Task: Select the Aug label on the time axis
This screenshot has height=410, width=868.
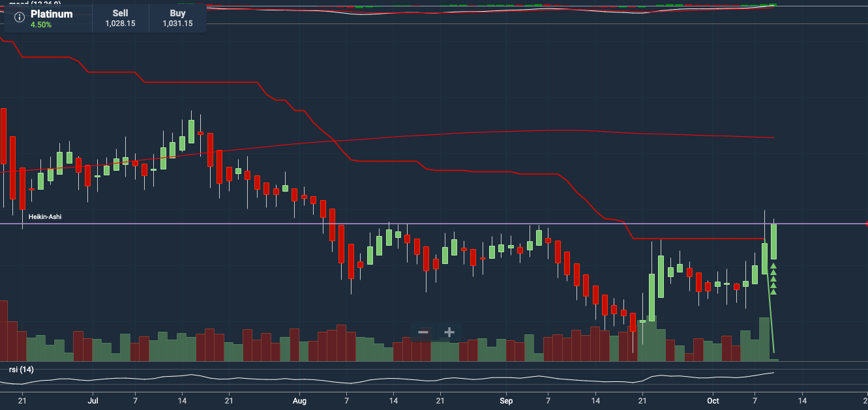Action: tap(300, 400)
